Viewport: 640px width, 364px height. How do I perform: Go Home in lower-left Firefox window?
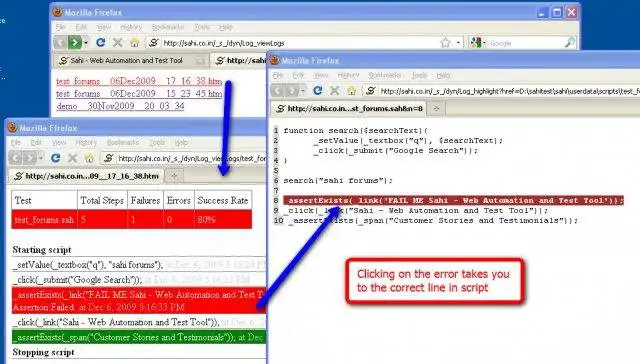89,158
